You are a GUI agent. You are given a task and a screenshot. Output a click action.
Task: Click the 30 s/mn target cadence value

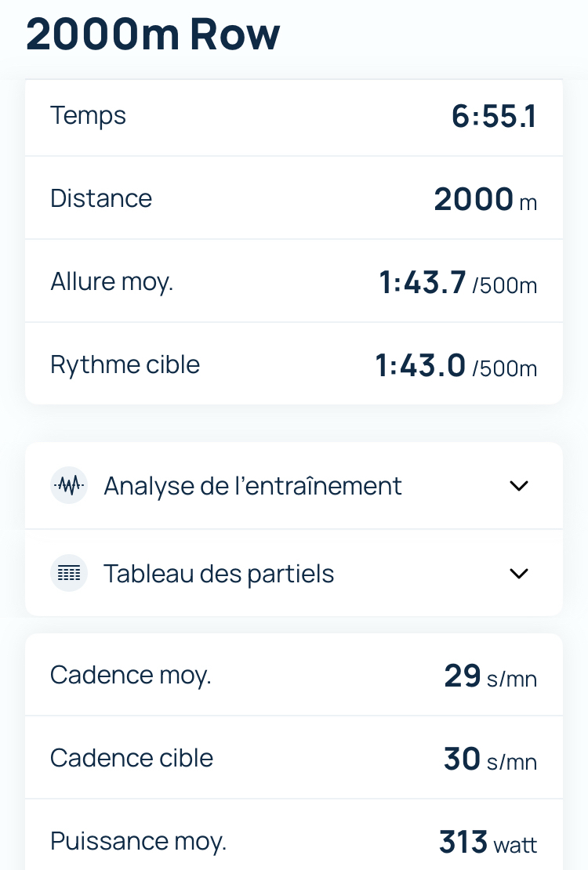coord(490,759)
